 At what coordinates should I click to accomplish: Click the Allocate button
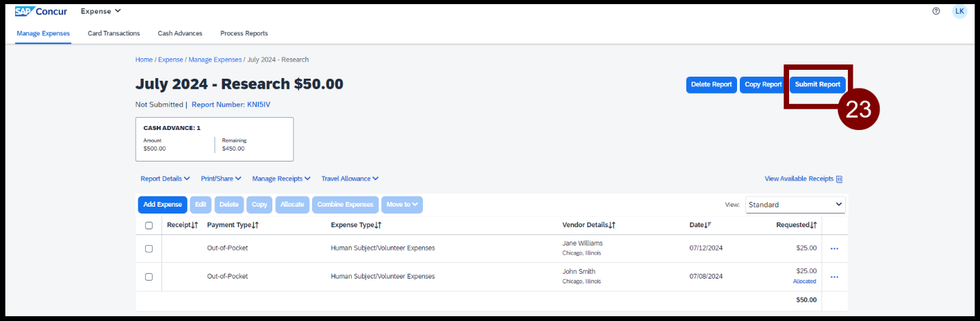pyautogui.click(x=292, y=205)
